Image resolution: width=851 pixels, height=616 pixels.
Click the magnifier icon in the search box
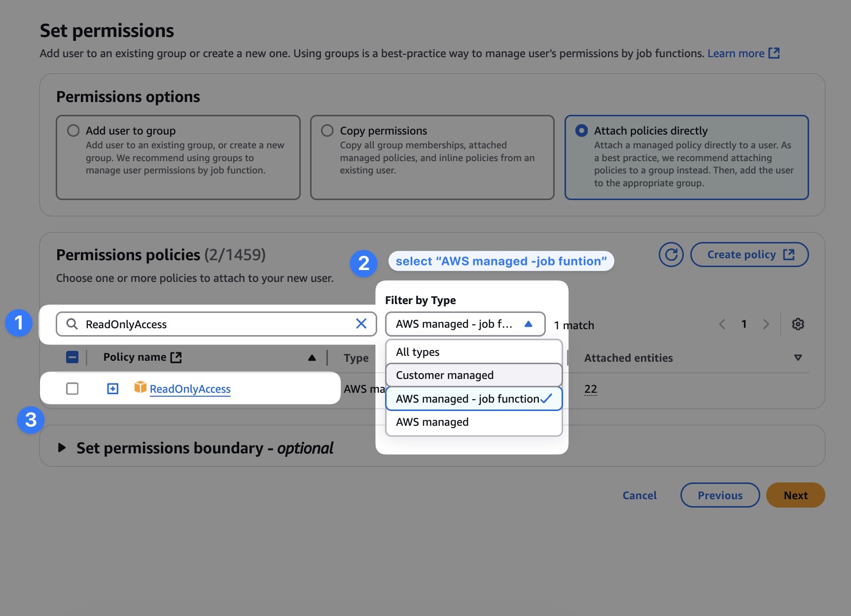point(72,324)
